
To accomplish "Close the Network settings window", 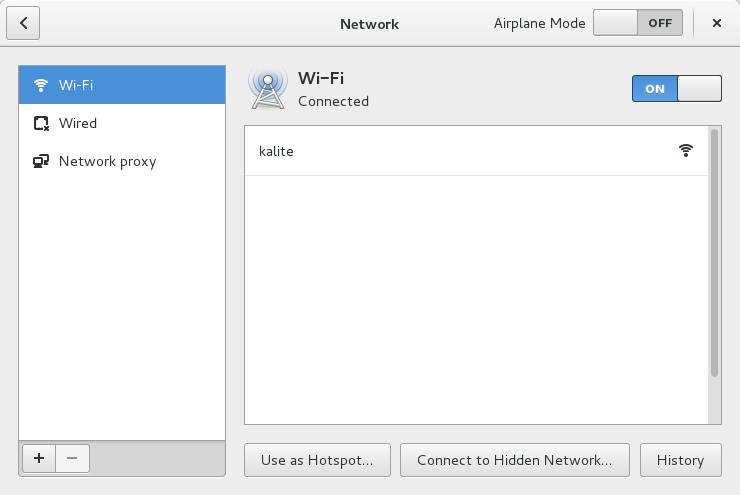I will tap(717, 23).
